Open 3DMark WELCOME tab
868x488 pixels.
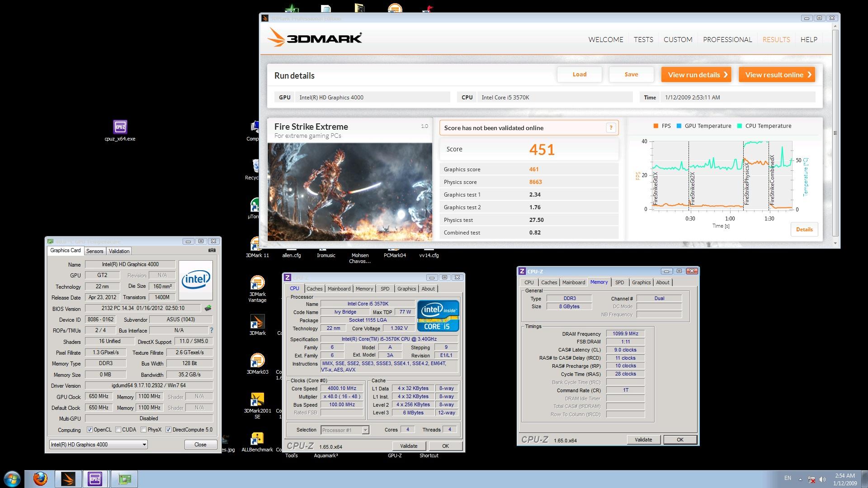click(x=606, y=40)
